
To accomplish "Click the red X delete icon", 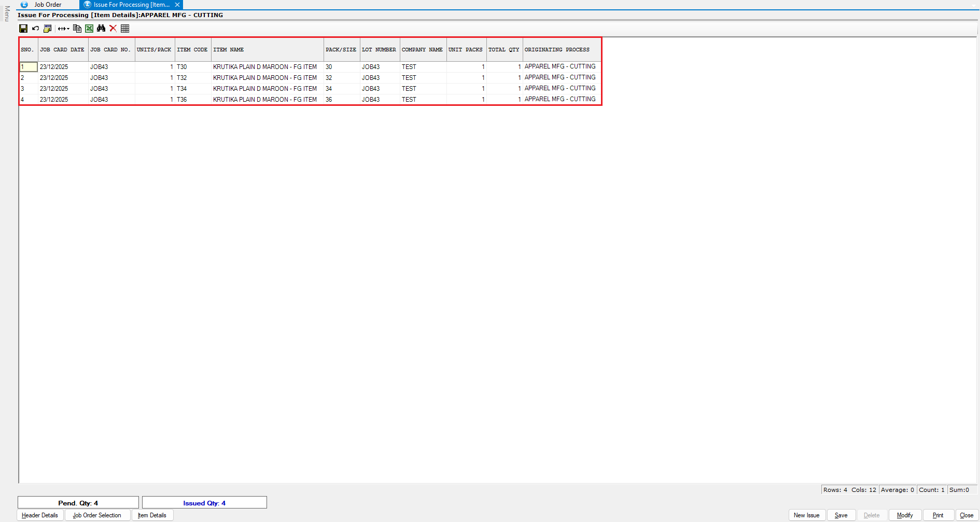I will (113, 29).
